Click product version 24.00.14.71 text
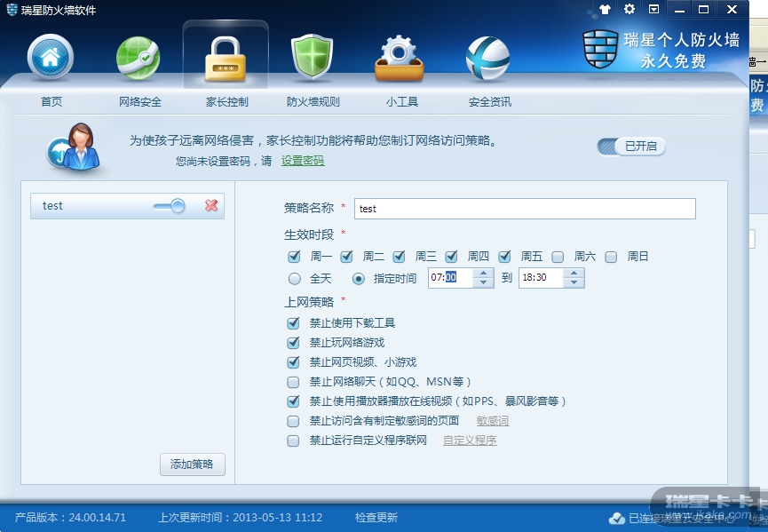The height and width of the screenshot is (532, 768). (x=70, y=517)
